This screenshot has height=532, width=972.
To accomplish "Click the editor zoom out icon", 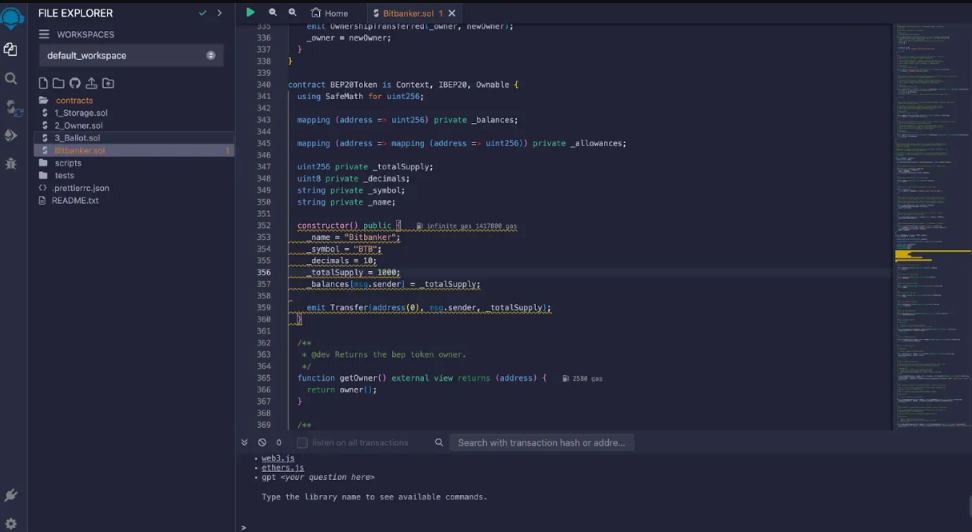I will 273,12.
